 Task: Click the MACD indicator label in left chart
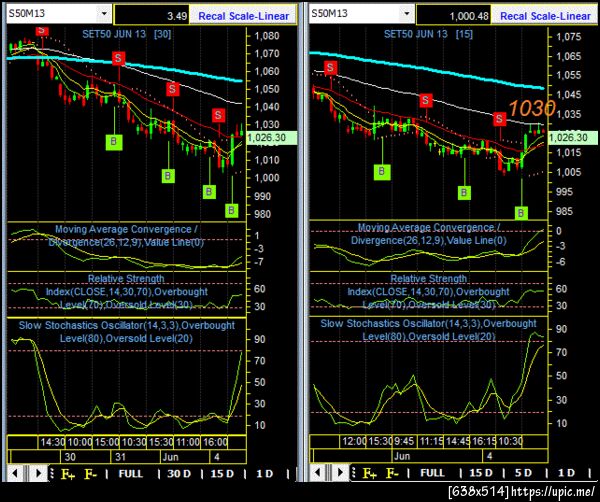(126, 236)
